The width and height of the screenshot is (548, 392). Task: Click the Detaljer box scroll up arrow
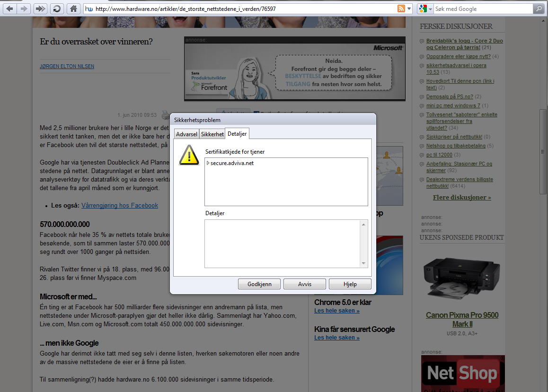[364, 225]
